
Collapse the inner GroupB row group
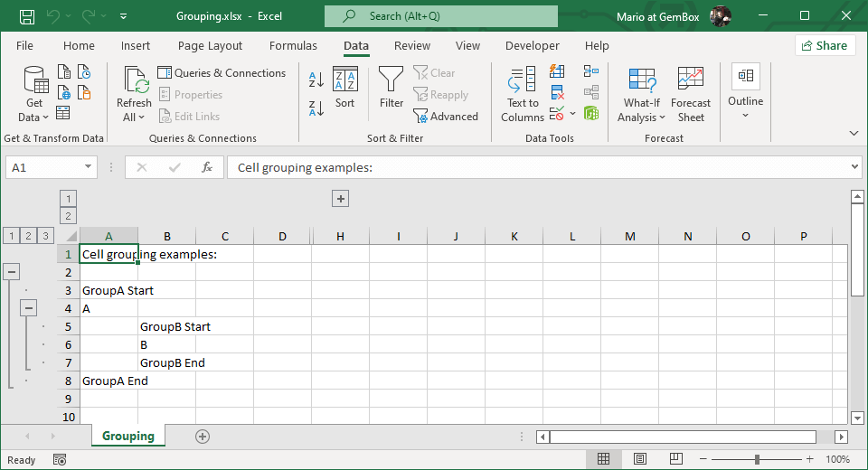[29, 307]
